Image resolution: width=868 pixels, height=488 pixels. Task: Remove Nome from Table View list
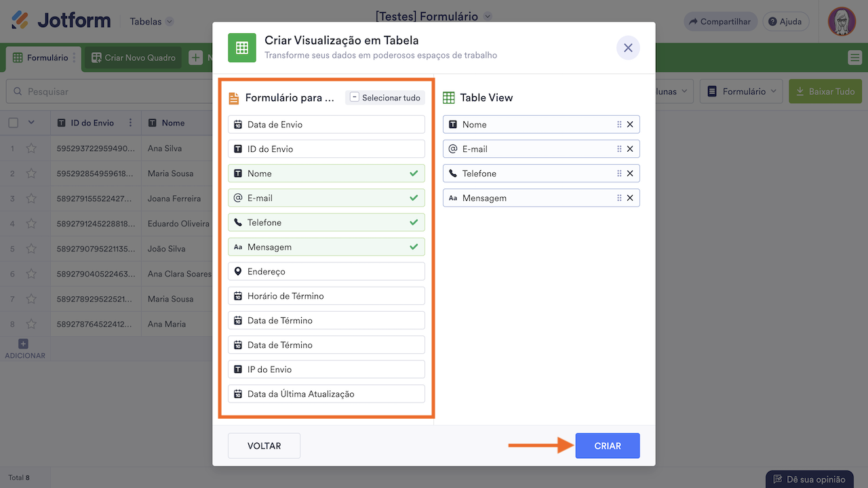[630, 125]
